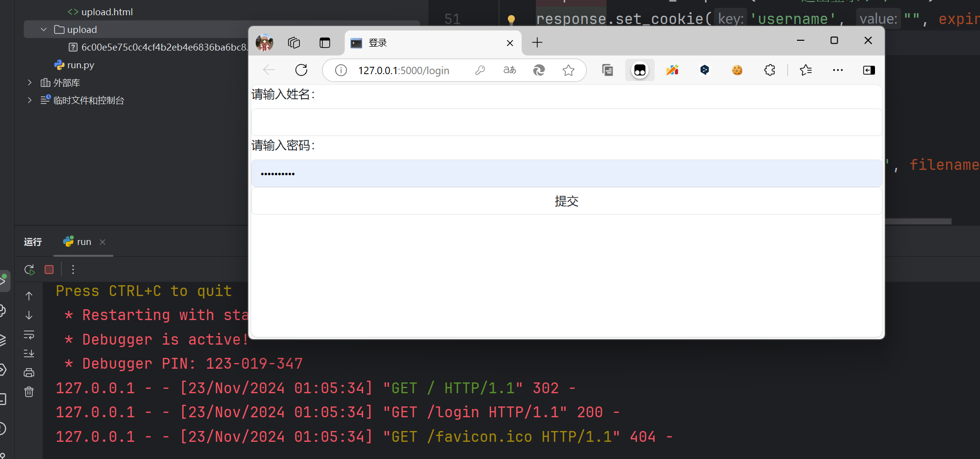
Task: Toggle soft-wrap in run console
Action: [29, 335]
